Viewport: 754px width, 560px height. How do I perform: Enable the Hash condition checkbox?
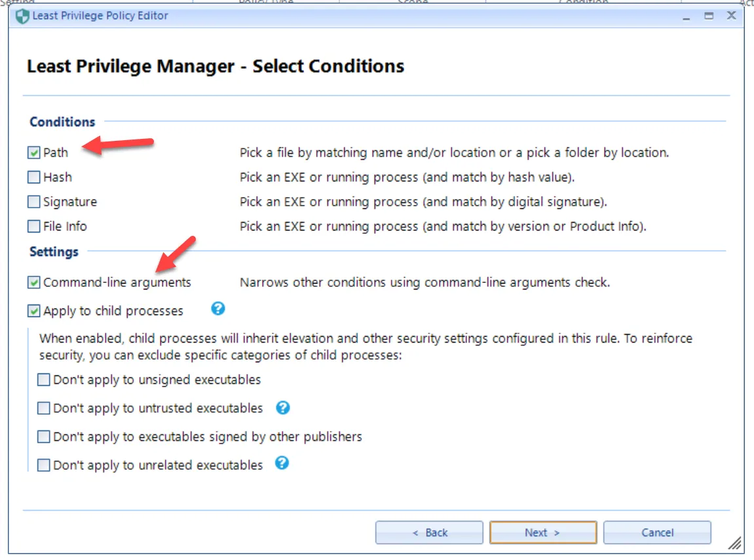coord(34,177)
